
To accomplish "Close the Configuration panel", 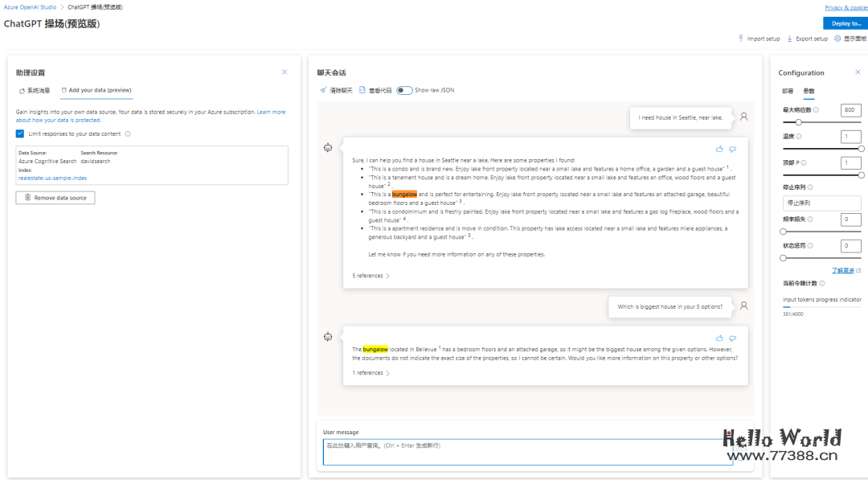I will tap(858, 72).
